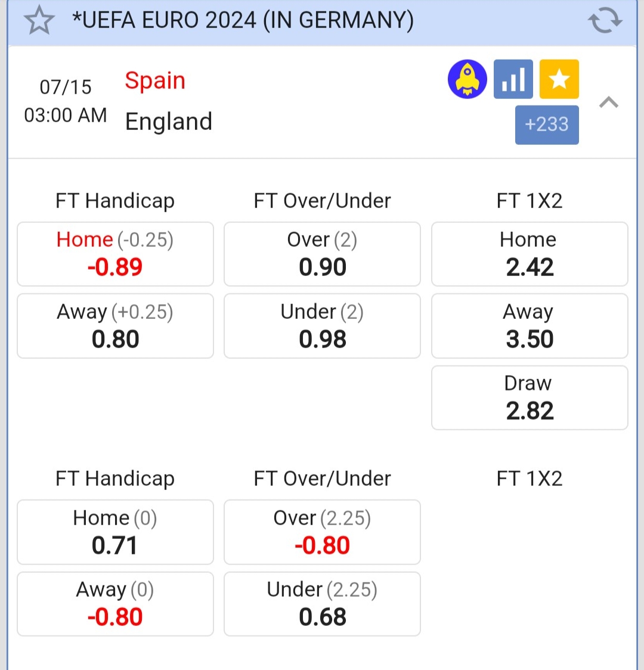Viewport: 644px width, 670px height.
Task: Select Away (0) handicap at -0.80
Action: coord(115,604)
